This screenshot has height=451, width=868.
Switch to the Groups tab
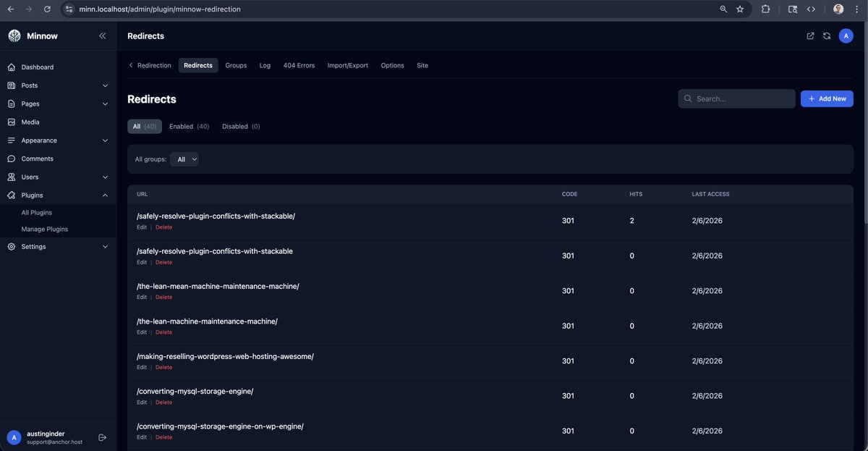coord(236,65)
